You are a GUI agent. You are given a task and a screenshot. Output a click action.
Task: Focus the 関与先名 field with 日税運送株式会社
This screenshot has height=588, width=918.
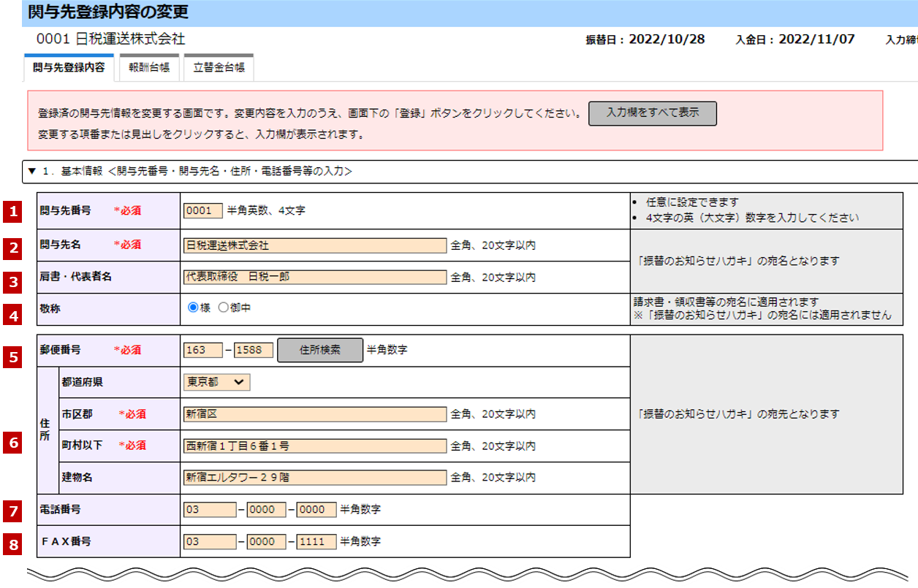(x=314, y=245)
